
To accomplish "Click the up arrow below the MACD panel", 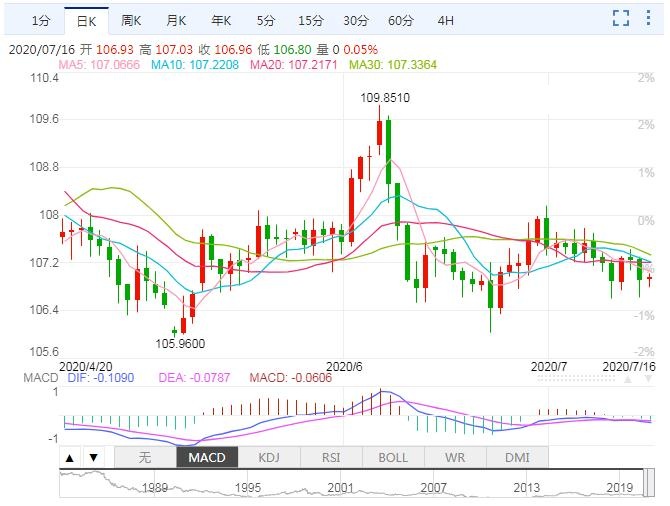I will [71, 458].
